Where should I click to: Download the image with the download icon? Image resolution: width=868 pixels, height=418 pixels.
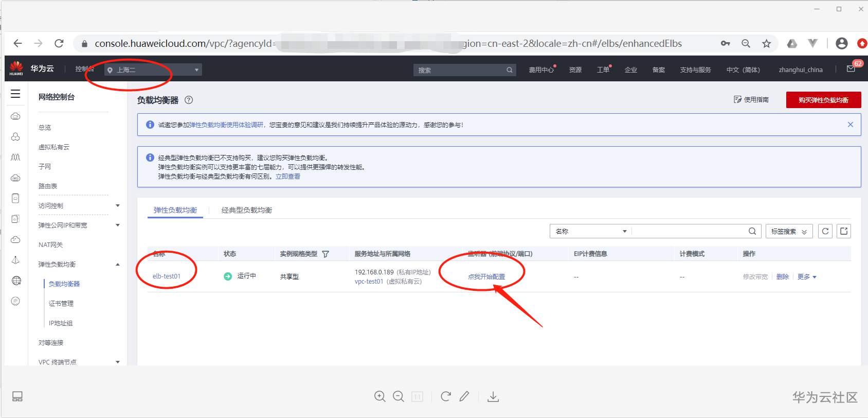[493, 397]
